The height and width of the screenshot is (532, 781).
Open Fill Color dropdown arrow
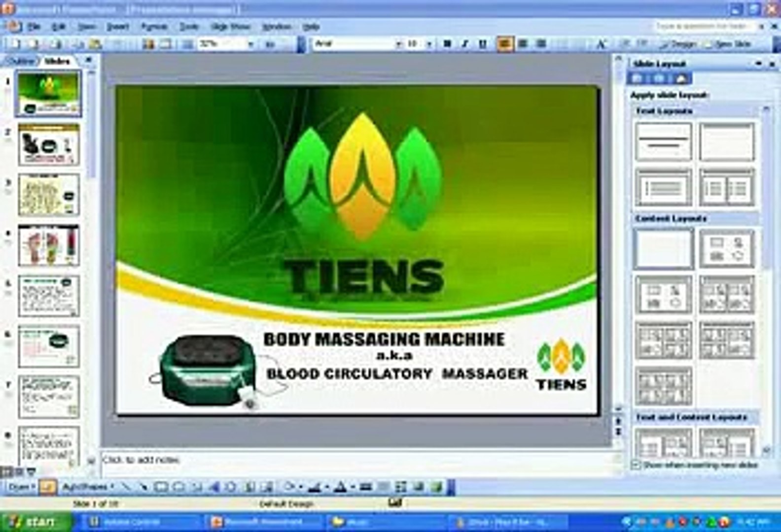(301, 487)
